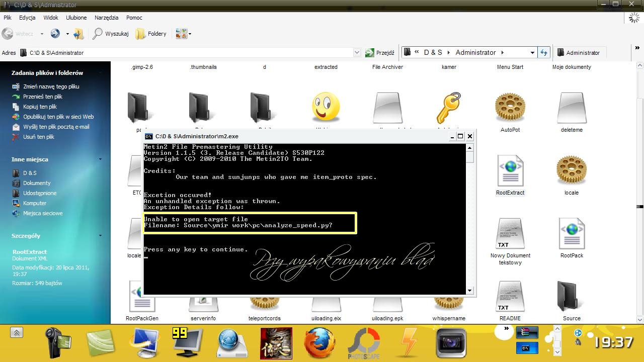Select the teleportcords file

[x=265, y=304]
